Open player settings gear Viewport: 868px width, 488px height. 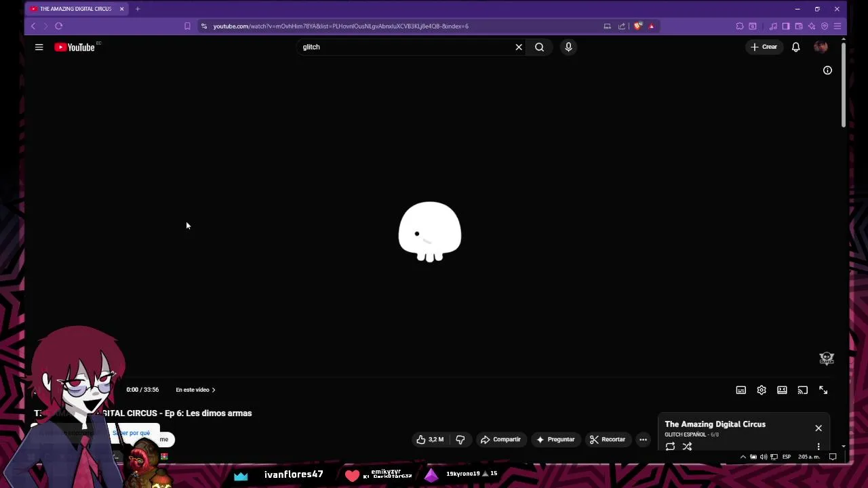[x=762, y=390]
